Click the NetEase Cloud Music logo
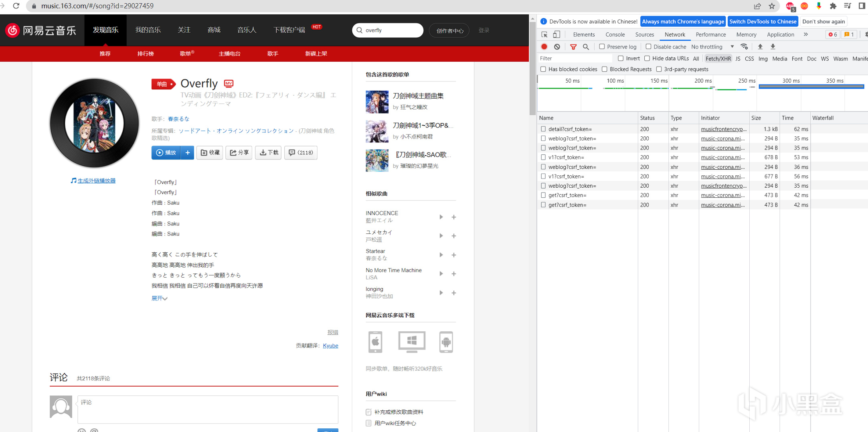Viewport: 868px width, 432px height. coord(40,30)
